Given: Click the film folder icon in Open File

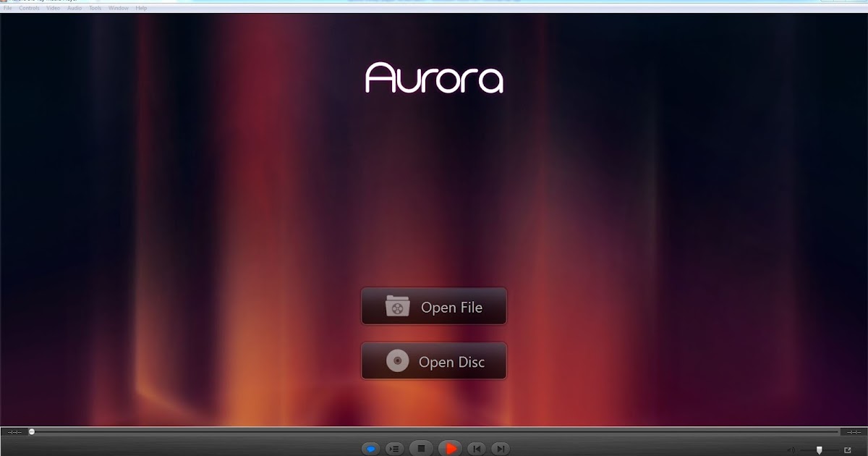Looking at the screenshot, I should pyautogui.click(x=397, y=306).
